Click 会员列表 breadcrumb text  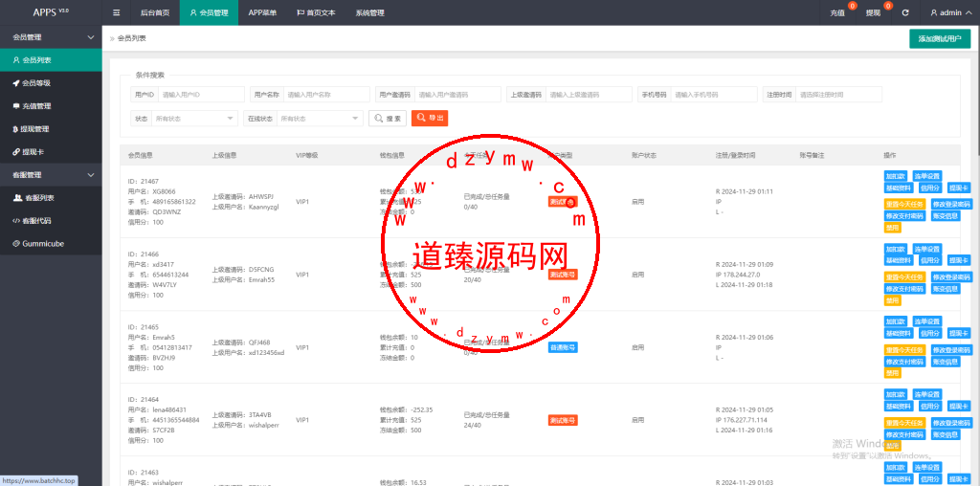[132, 38]
